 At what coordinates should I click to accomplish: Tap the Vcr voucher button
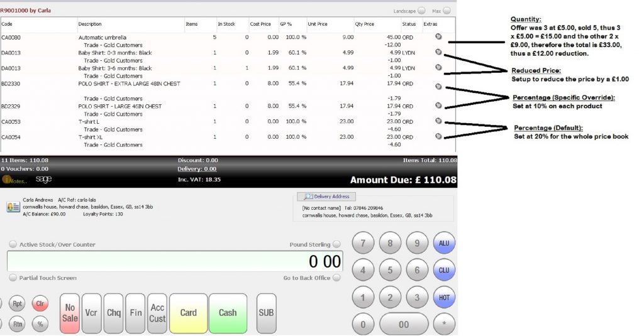tap(91, 313)
